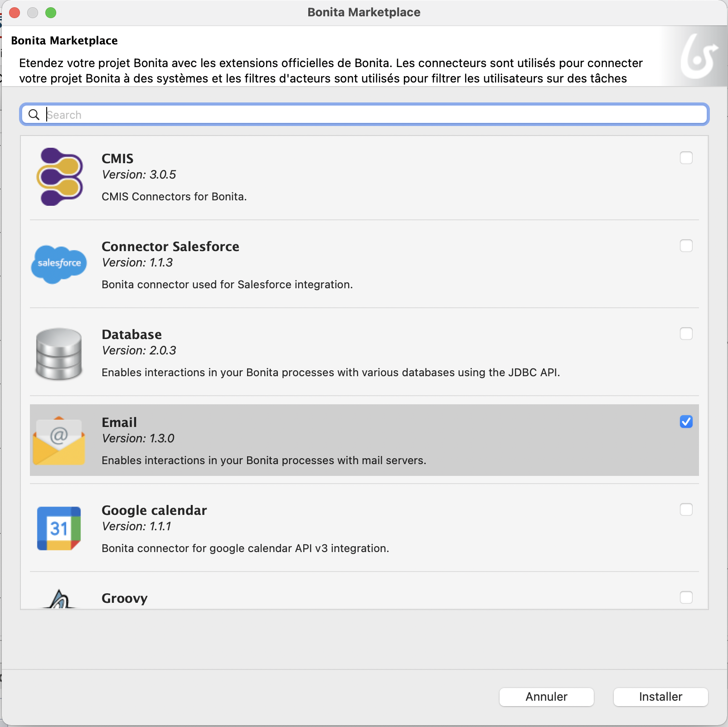The image size is (728, 727).
Task: Click the Version: 3.0.5 text
Action: pyautogui.click(x=139, y=174)
